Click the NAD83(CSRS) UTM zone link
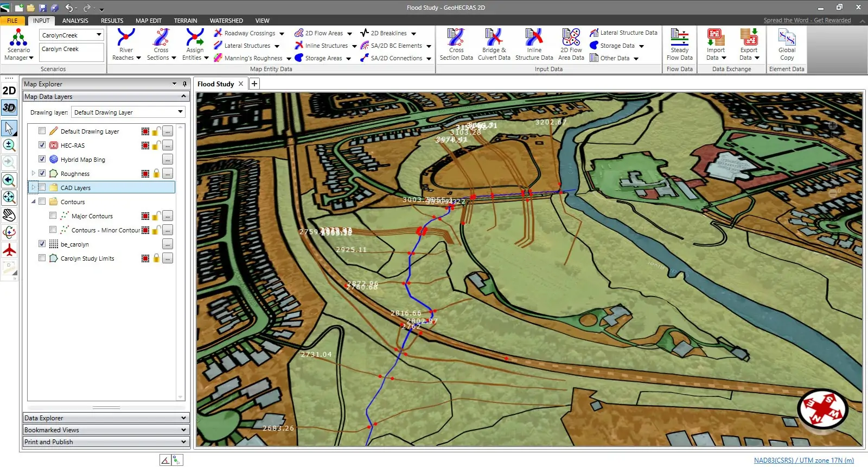The height and width of the screenshot is (467, 868). point(803,460)
